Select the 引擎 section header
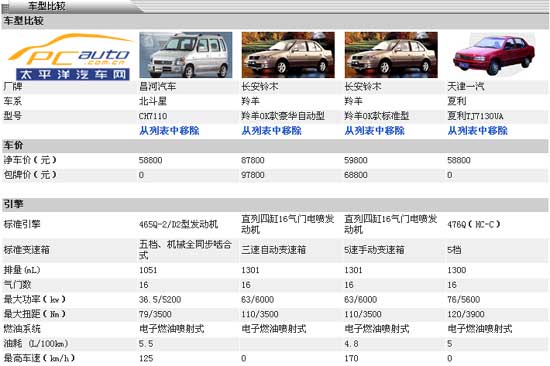This screenshot has width=550, height=366. coord(275,205)
